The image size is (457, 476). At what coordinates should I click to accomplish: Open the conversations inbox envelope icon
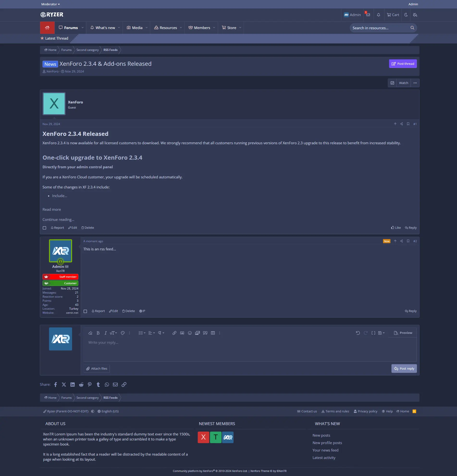tap(368, 15)
